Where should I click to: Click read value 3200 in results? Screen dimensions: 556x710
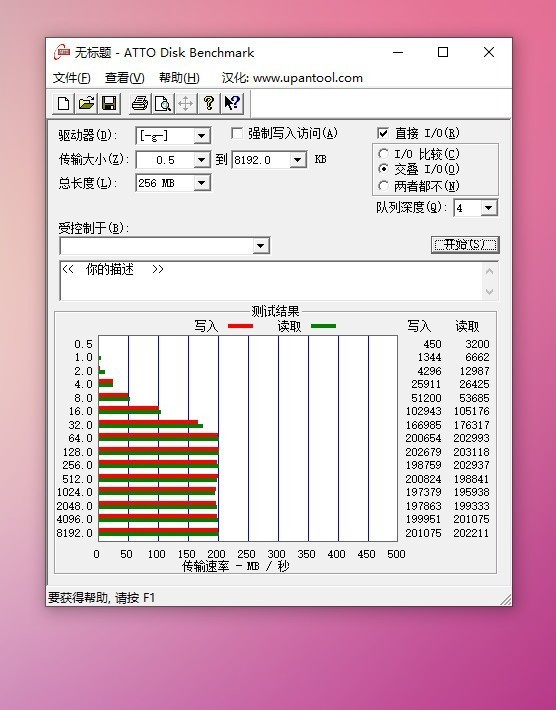point(477,344)
